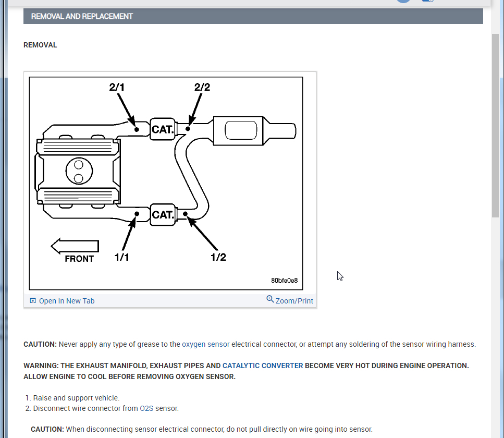Image resolution: width=504 pixels, height=438 pixels.
Task: Click the 2/2 sensor label
Action: [202, 87]
